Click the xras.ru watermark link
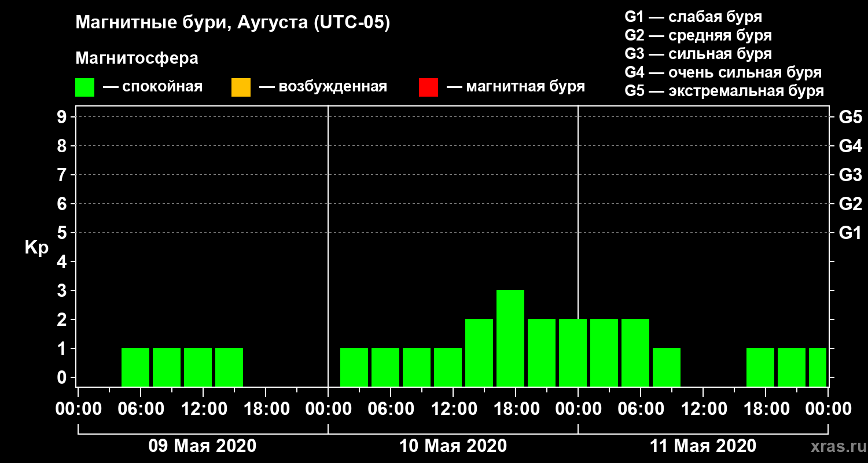 pyautogui.click(x=835, y=446)
